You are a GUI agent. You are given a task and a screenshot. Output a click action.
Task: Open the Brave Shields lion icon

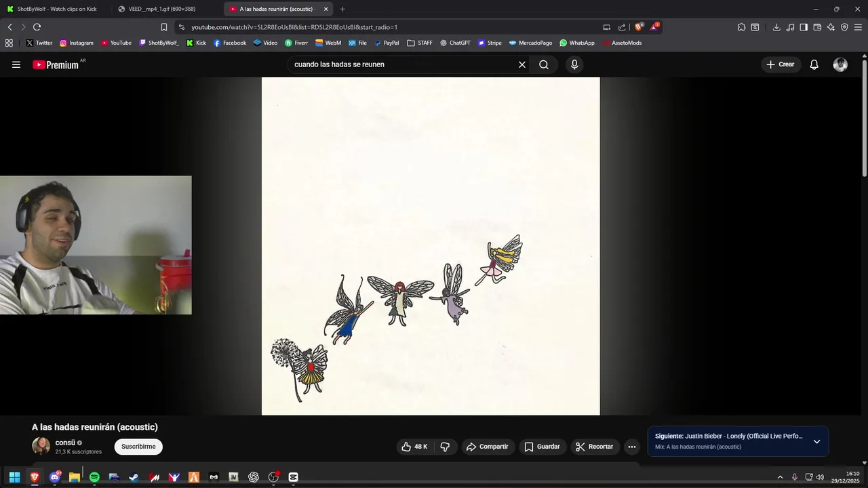click(x=639, y=27)
